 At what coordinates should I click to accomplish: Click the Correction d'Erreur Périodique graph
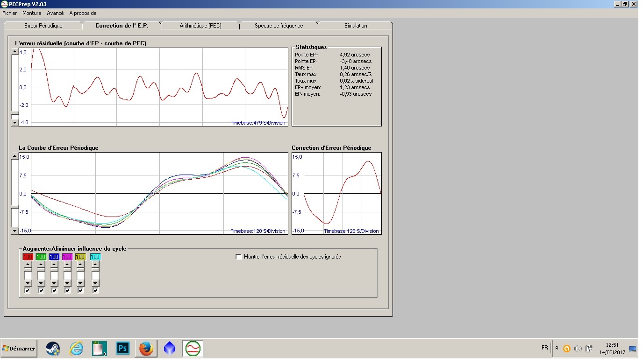336,193
